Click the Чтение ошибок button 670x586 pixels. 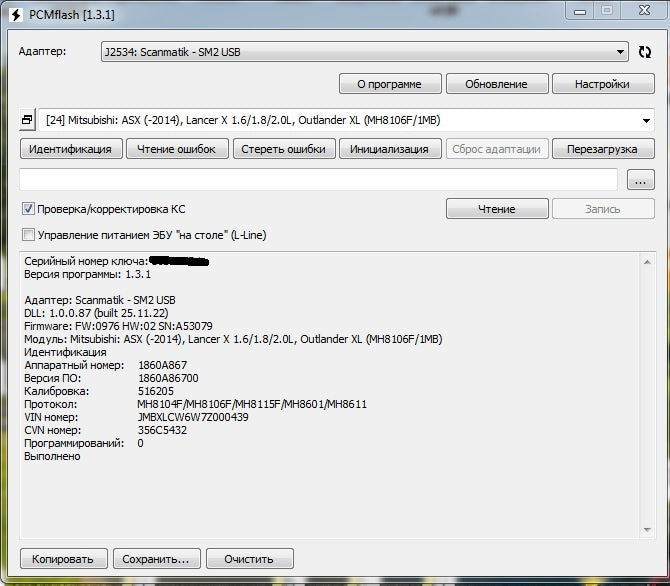tap(177, 149)
